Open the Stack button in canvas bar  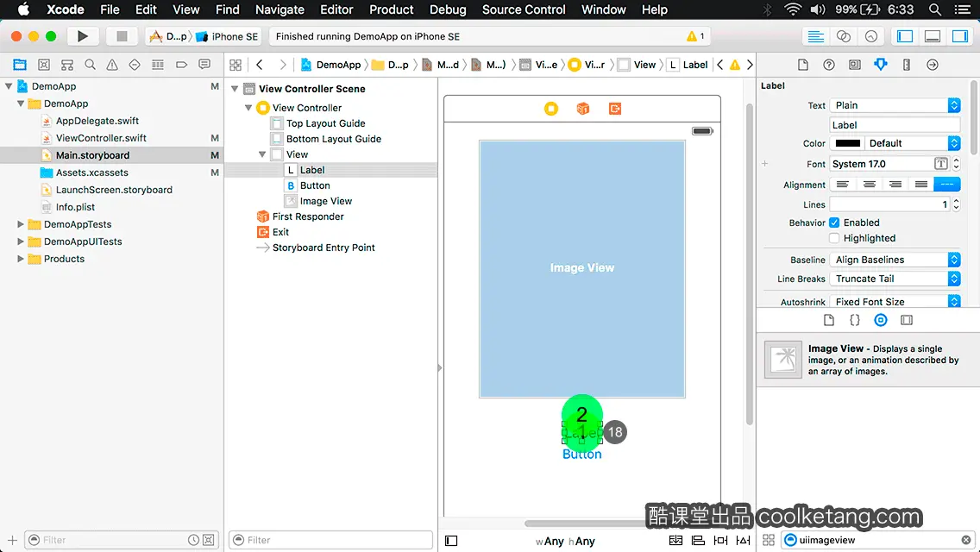(x=675, y=540)
